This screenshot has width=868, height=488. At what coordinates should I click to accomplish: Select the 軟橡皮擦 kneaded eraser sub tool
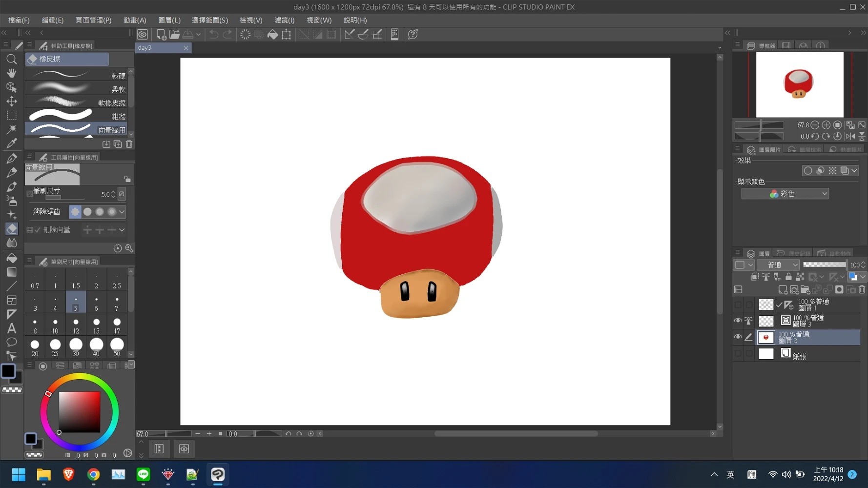76,102
